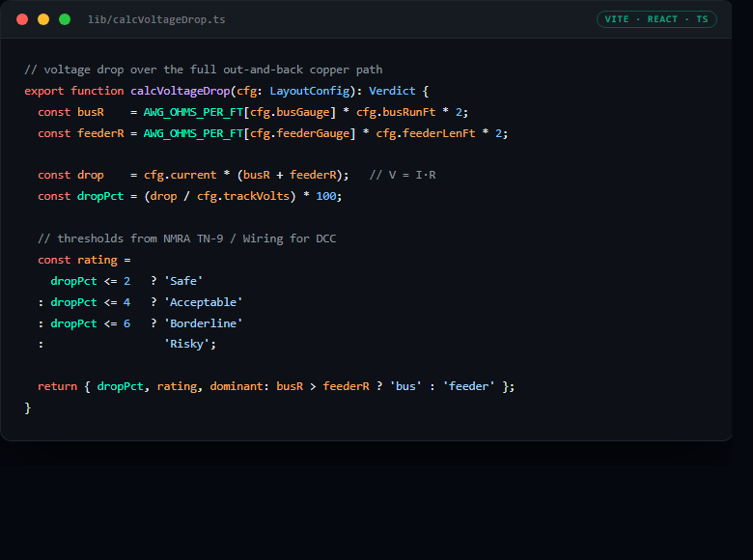Click the feederR variable declaration

coord(100,133)
